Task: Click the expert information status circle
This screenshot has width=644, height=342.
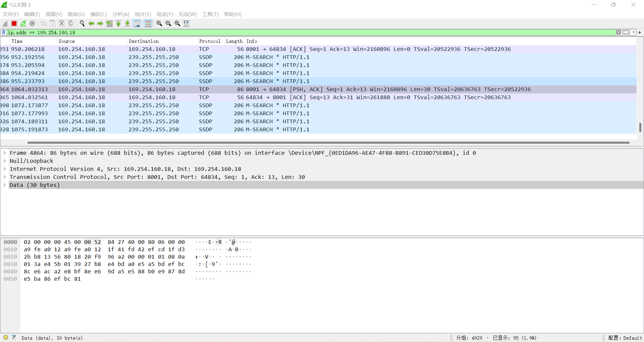Action: coord(6,337)
